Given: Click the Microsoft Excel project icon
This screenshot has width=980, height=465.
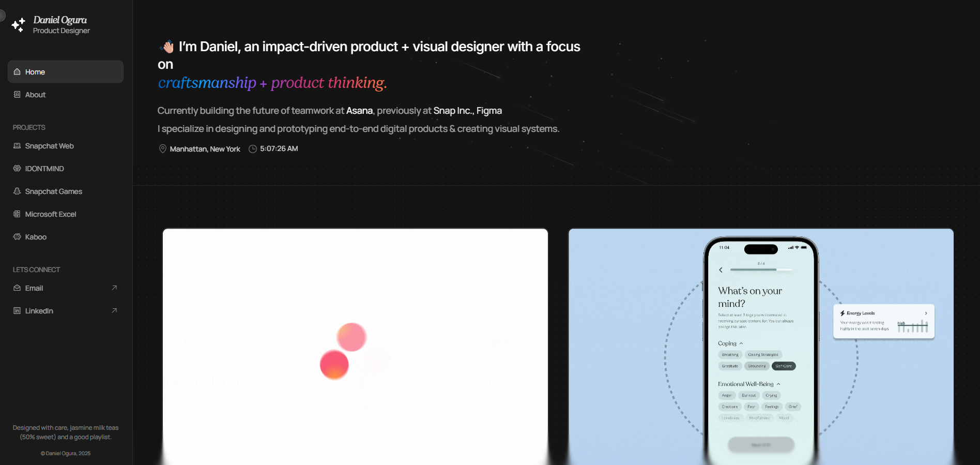Looking at the screenshot, I should coord(17,214).
